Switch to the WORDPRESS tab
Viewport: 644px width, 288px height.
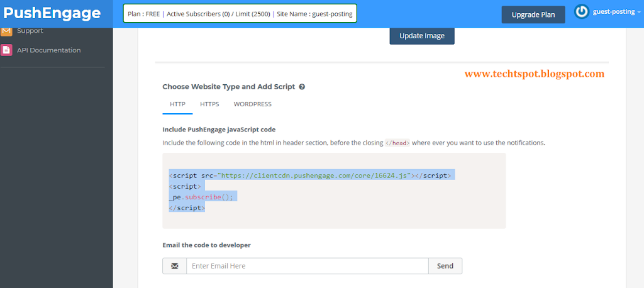(x=253, y=104)
